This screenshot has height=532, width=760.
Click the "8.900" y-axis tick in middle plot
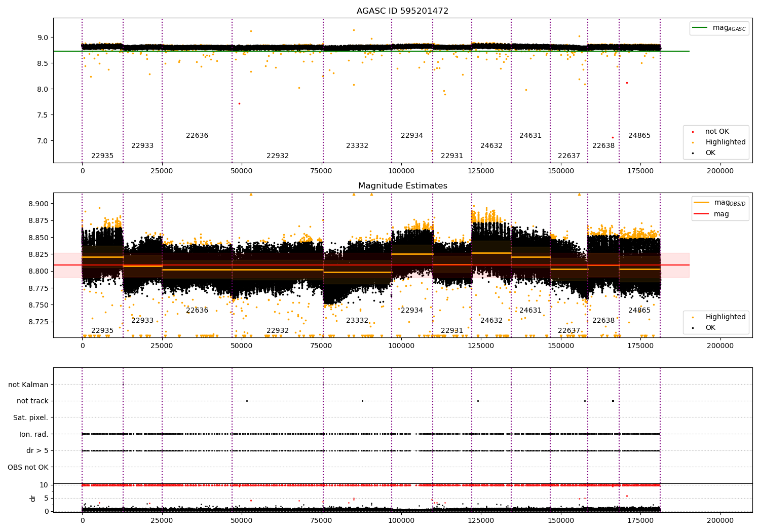pos(39,204)
